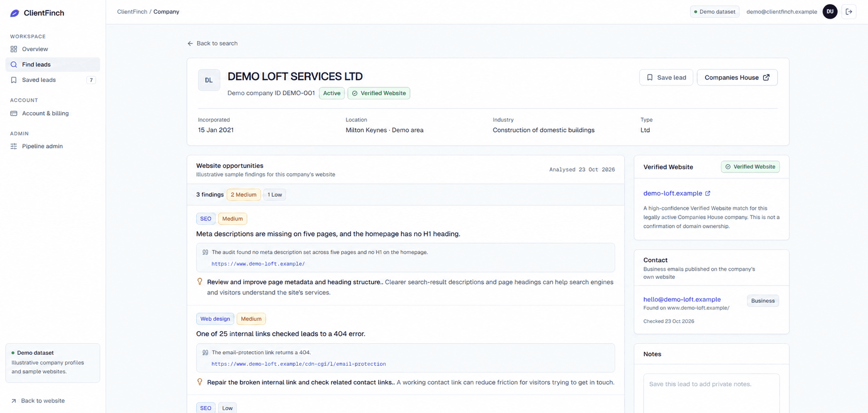Open Account & billing

(x=52, y=113)
